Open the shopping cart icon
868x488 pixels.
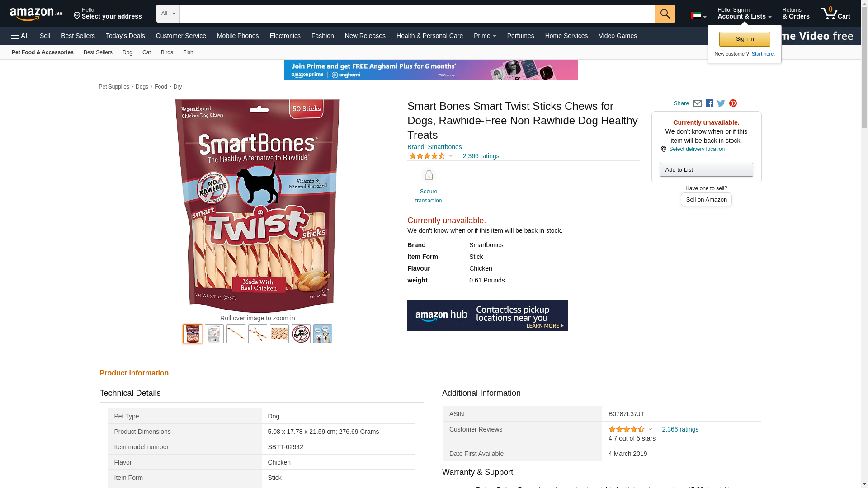tap(835, 14)
